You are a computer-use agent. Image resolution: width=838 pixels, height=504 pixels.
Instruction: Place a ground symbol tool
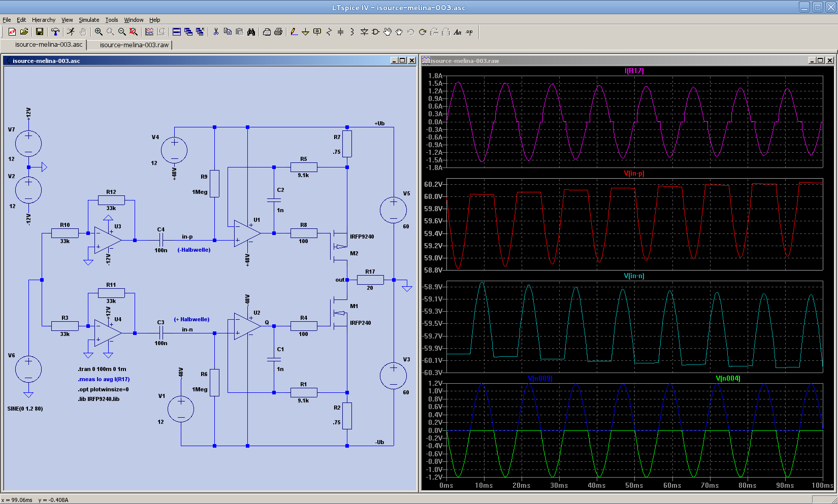tap(305, 32)
